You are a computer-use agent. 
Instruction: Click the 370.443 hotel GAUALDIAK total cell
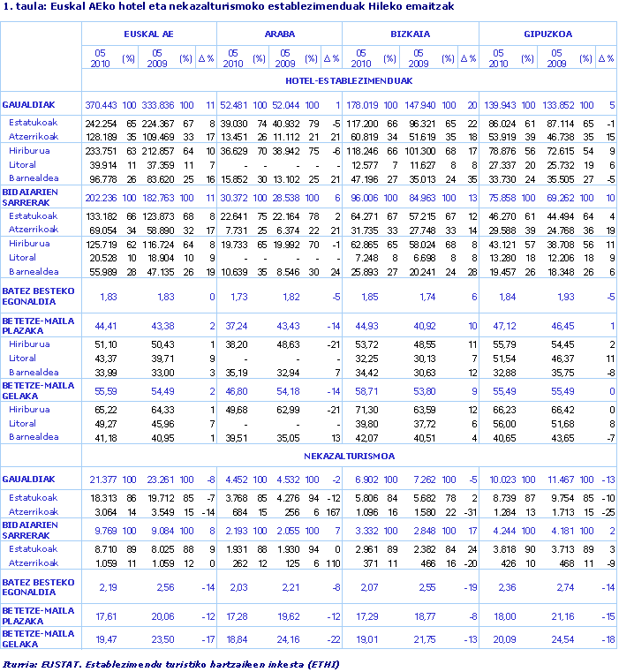[x=101, y=105]
